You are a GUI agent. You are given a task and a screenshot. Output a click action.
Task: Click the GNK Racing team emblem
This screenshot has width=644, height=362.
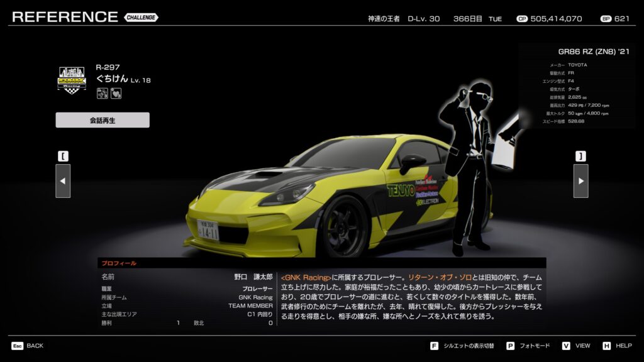71,80
